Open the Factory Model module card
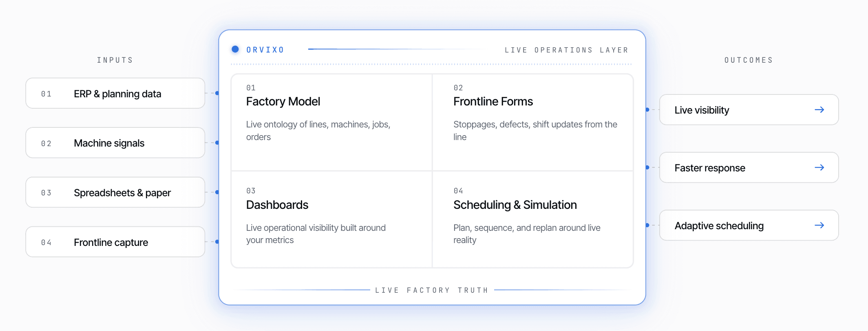868x331 pixels. (x=331, y=122)
